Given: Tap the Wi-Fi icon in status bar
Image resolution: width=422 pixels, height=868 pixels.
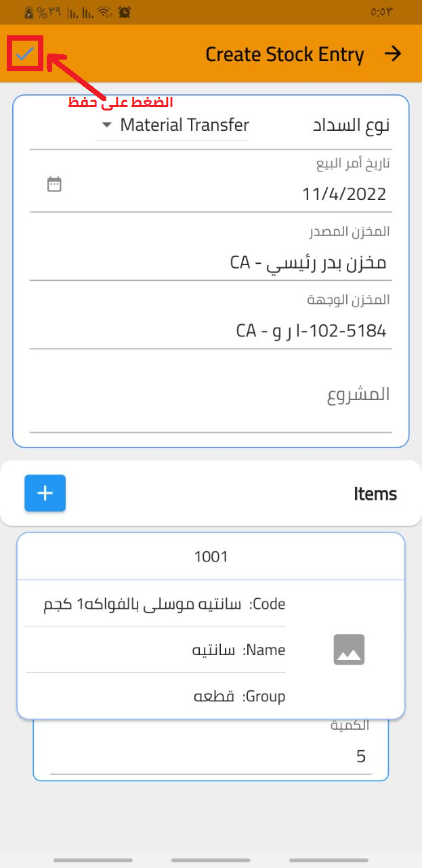Looking at the screenshot, I should point(104,12).
